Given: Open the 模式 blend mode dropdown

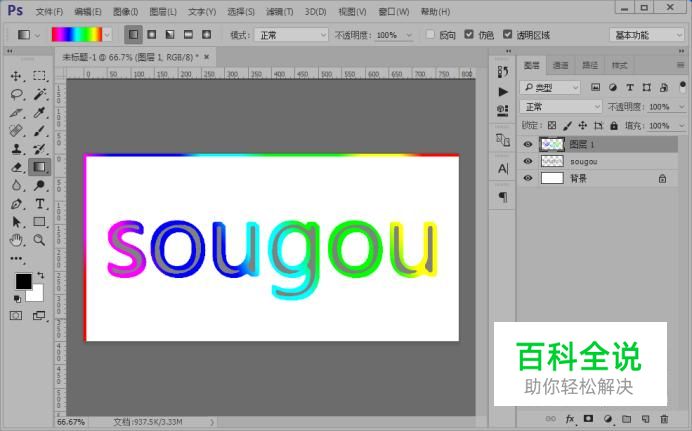Looking at the screenshot, I should [291, 35].
